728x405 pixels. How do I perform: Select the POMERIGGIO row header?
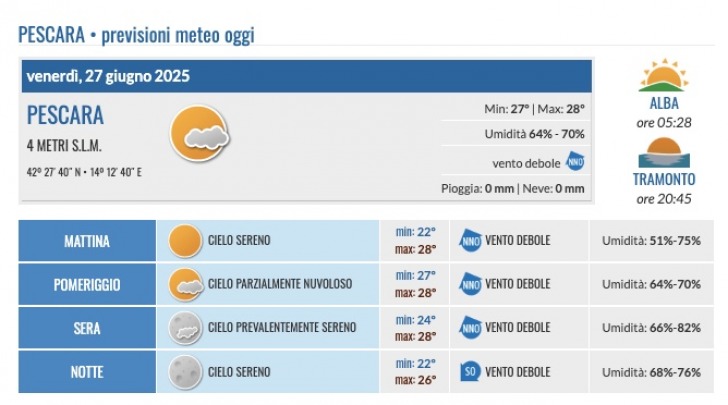pyautogui.click(x=87, y=285)
